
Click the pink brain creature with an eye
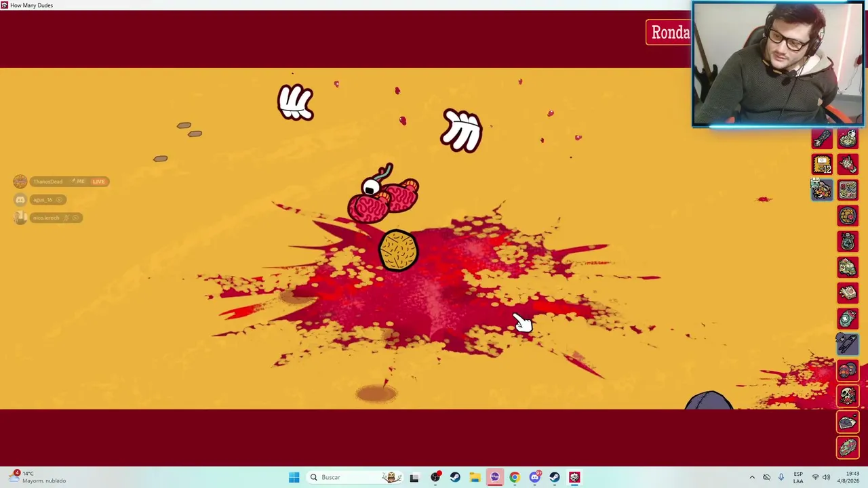[383, 195]
